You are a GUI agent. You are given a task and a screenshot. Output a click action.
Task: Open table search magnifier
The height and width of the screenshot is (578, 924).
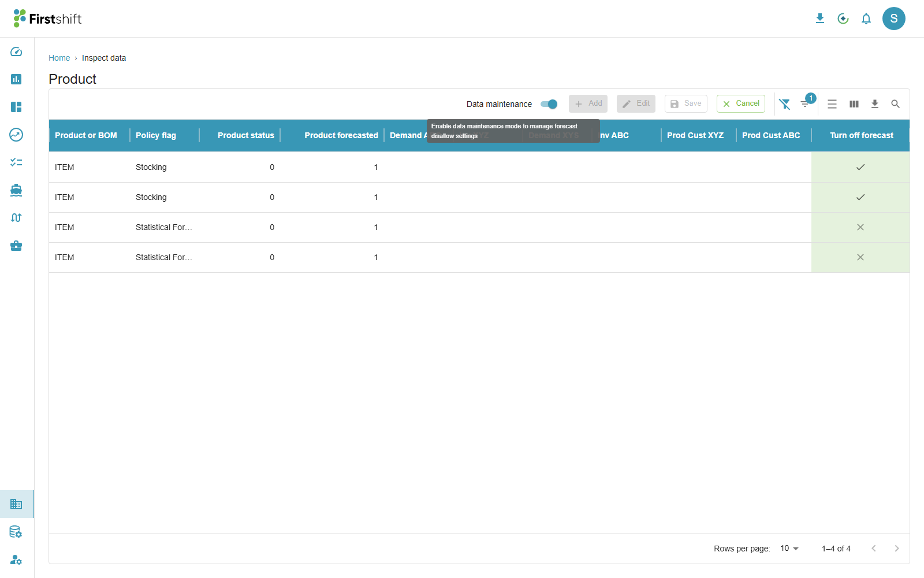(896, 104)
